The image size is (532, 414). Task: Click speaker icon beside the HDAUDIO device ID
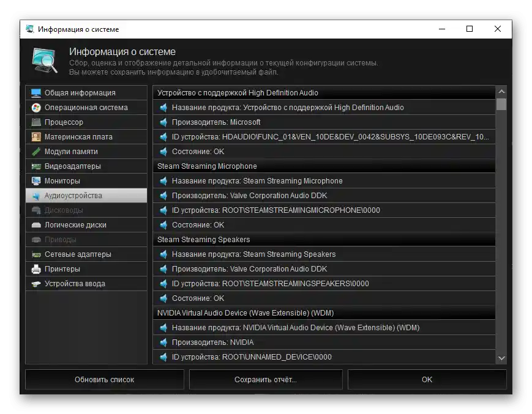pyautogui.click(x=163, y=137)
